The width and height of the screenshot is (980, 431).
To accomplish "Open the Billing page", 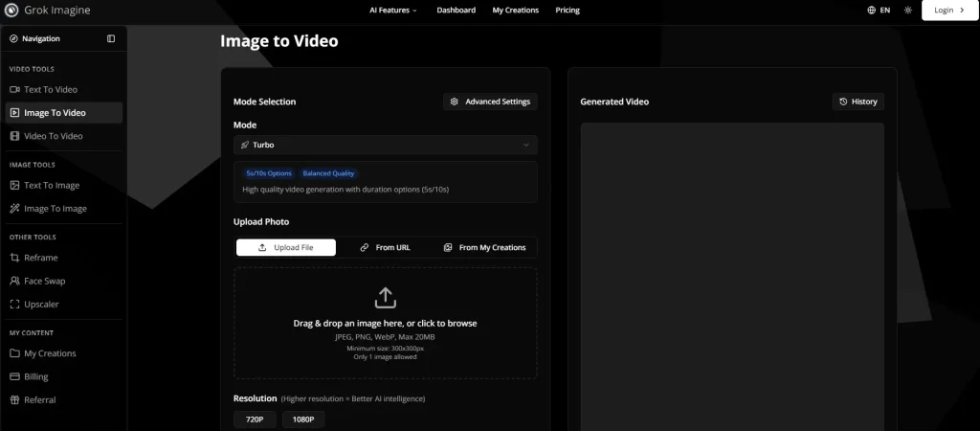I will point(64,376).
